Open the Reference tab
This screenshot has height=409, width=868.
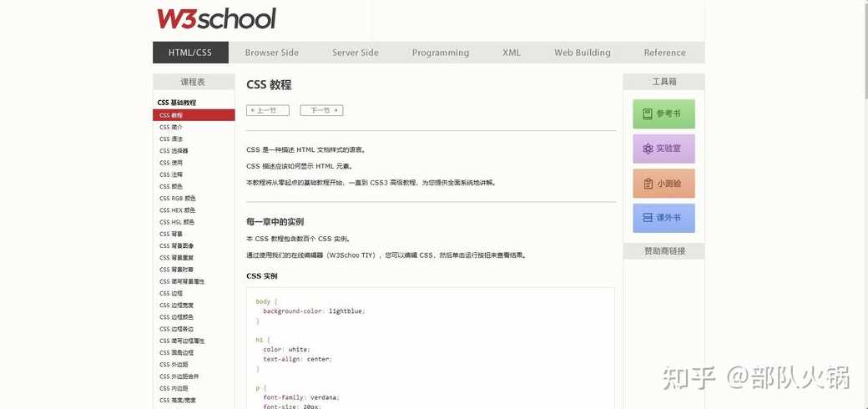click(x=665, y=53)
